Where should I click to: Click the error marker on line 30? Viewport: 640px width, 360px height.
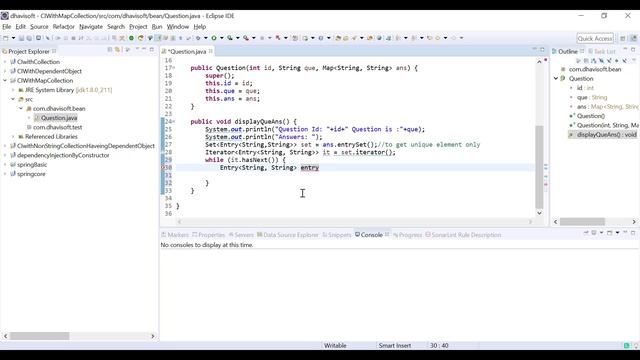pyautogui.click(x=163, y=167)
